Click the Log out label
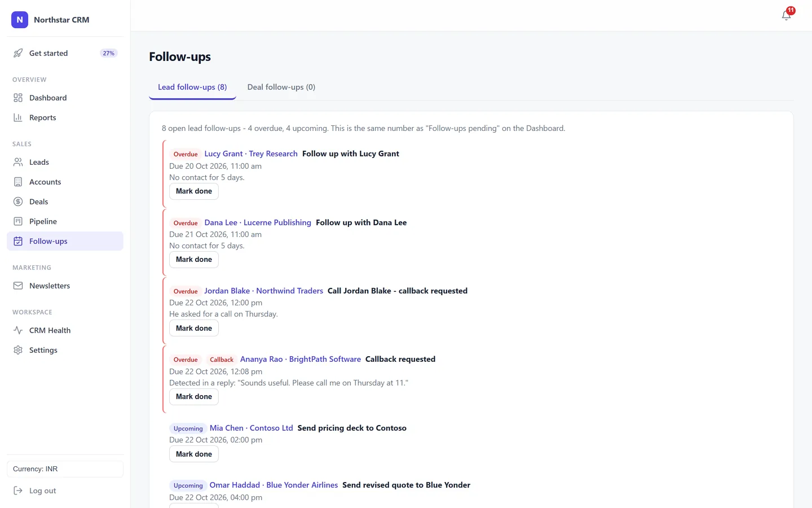 (43, 491)
